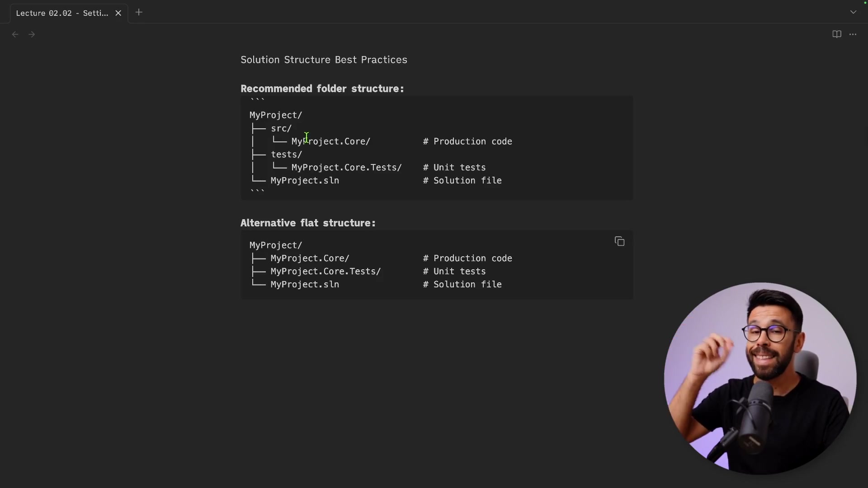Expand the window options chevron at top right
The image size is (868, 488).
853,12
